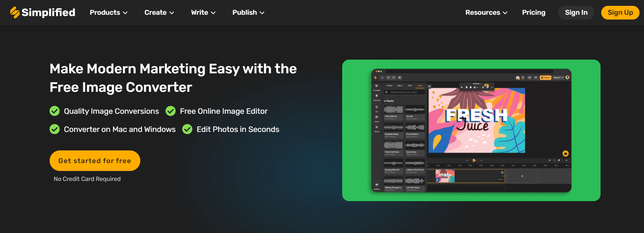Select the Fresh Juice clip thumbnail in the timeline
Image resolution: width=644 pixels, height=233 pixels.
coord(445,176)
